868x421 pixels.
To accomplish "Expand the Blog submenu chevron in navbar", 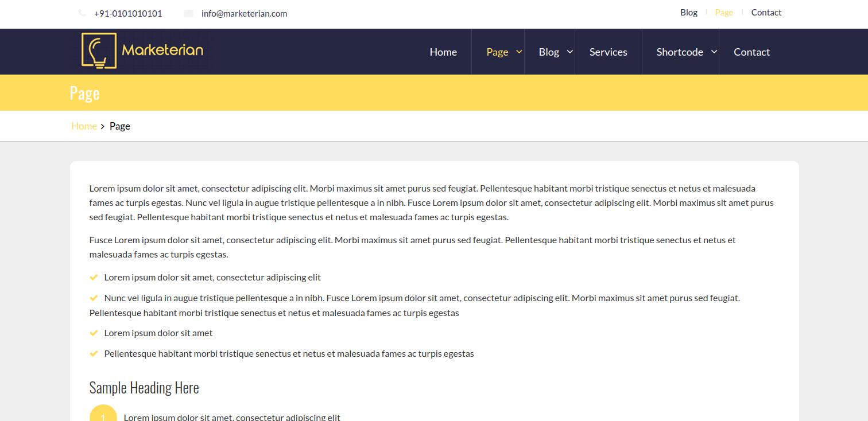I will tap(569, 52).
